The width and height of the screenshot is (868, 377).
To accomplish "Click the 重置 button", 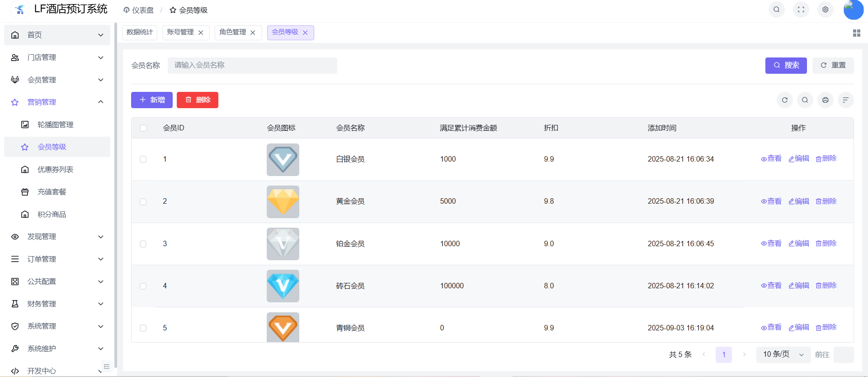I will pos(833,66).
